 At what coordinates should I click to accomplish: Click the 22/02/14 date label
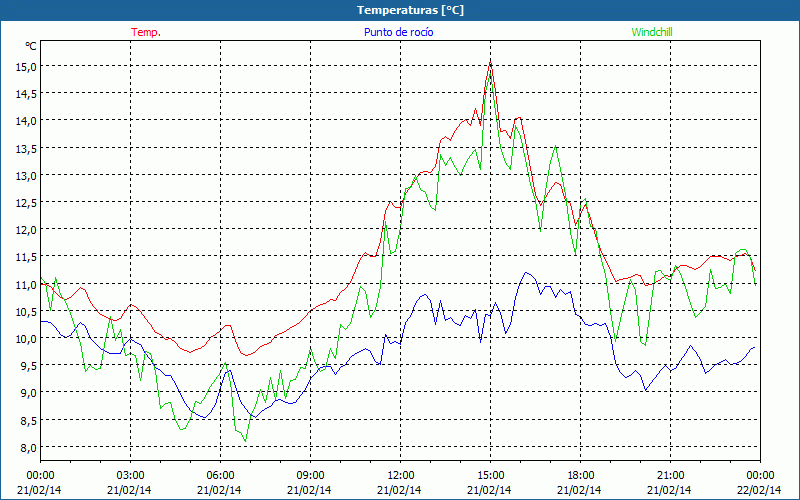pyautogui.click(x=760, y=490)
